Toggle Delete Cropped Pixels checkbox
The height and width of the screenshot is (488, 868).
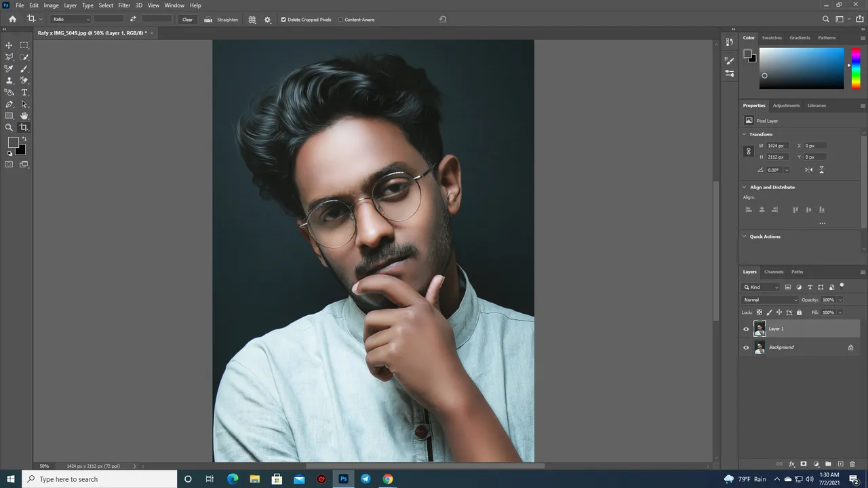click(283, 20)
